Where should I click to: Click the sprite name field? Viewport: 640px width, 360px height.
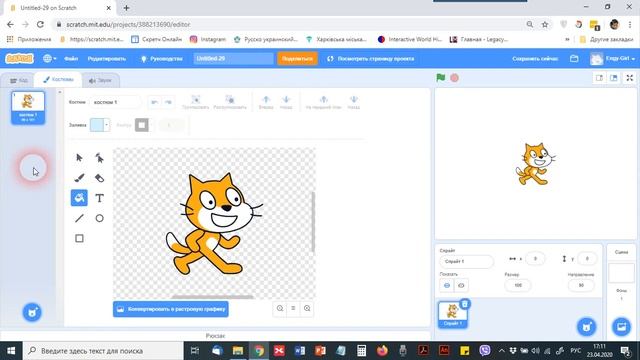(467, 261)
